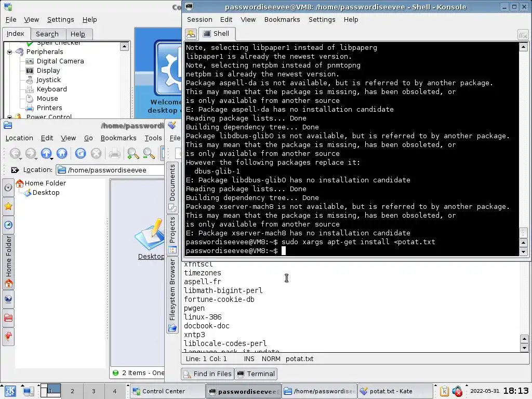Select Home Folder in Konqueror tree
The image size is (532, 399).
(45, 183)
